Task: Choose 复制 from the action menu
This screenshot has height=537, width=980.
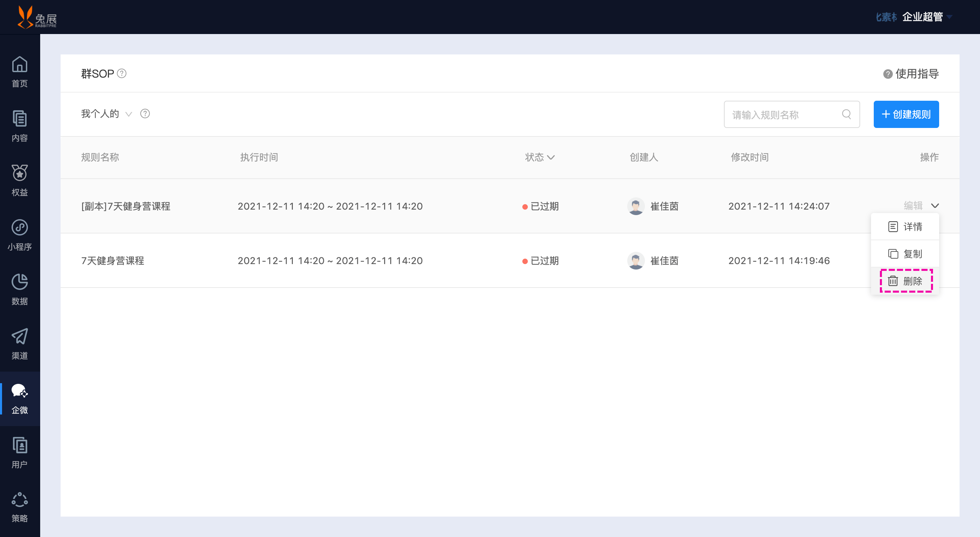Action: (905, 254)
